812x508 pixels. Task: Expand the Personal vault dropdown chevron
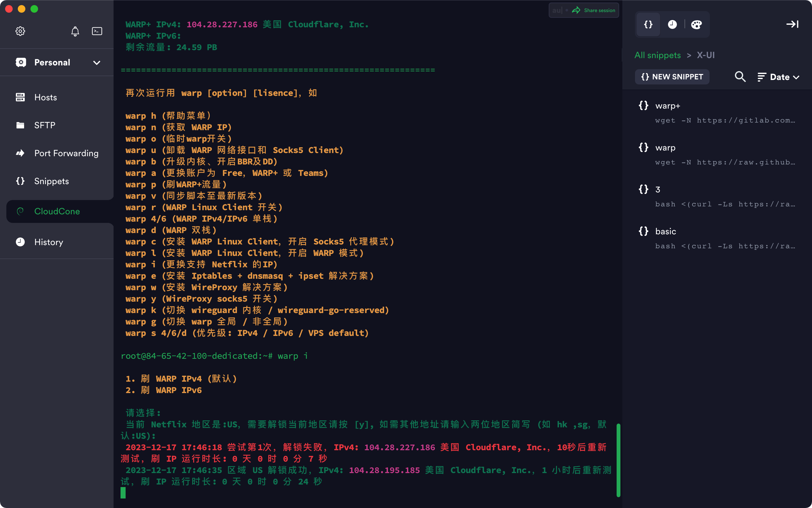[97, 63]
